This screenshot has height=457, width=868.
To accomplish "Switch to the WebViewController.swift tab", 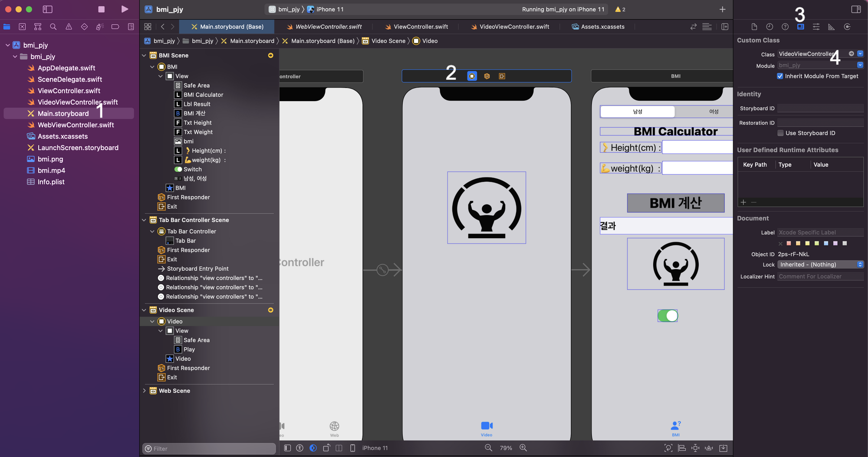I will click(324, 27).
